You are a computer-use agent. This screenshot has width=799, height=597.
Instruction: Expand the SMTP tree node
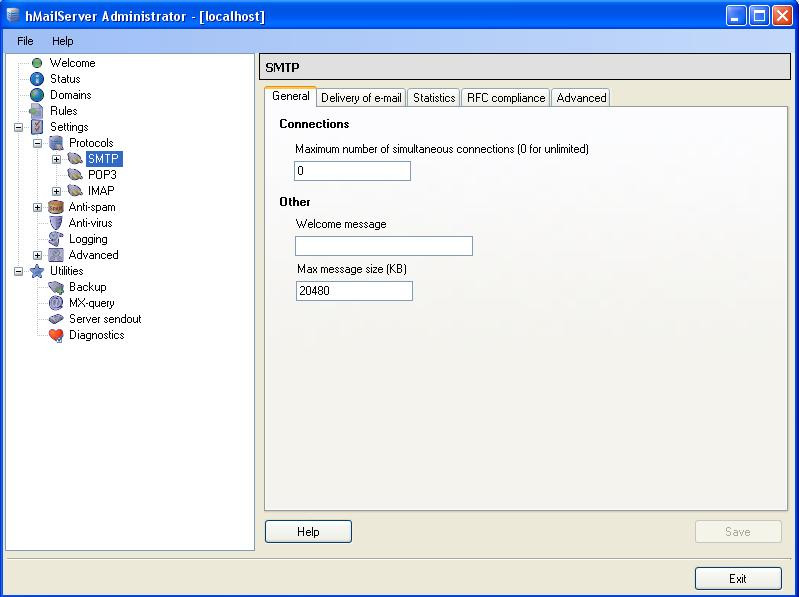(x=57, y=159)
